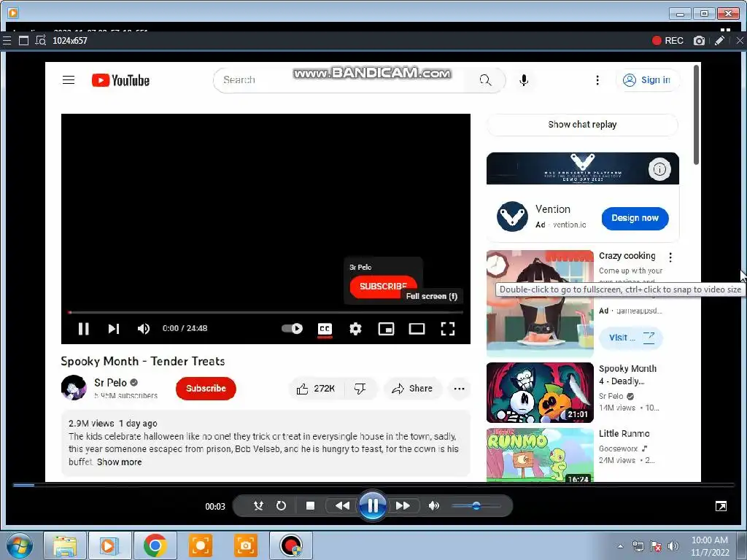
Task: Open the Bandicam hamburger menu
Action: pyautogui.click(x=7, y=41)
